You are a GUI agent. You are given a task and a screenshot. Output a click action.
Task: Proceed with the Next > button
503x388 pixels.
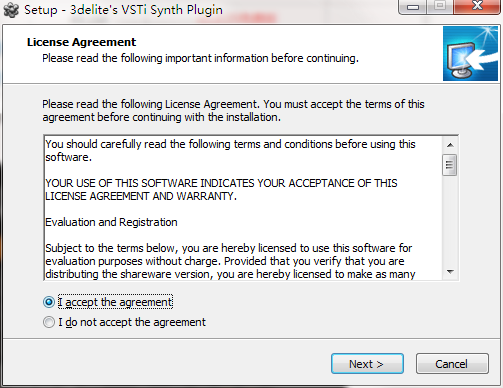point(367,364)
